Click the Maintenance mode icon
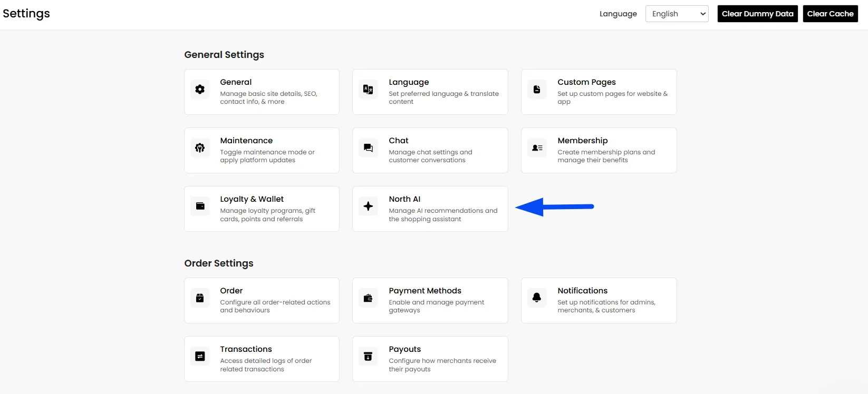 point(200,148)
